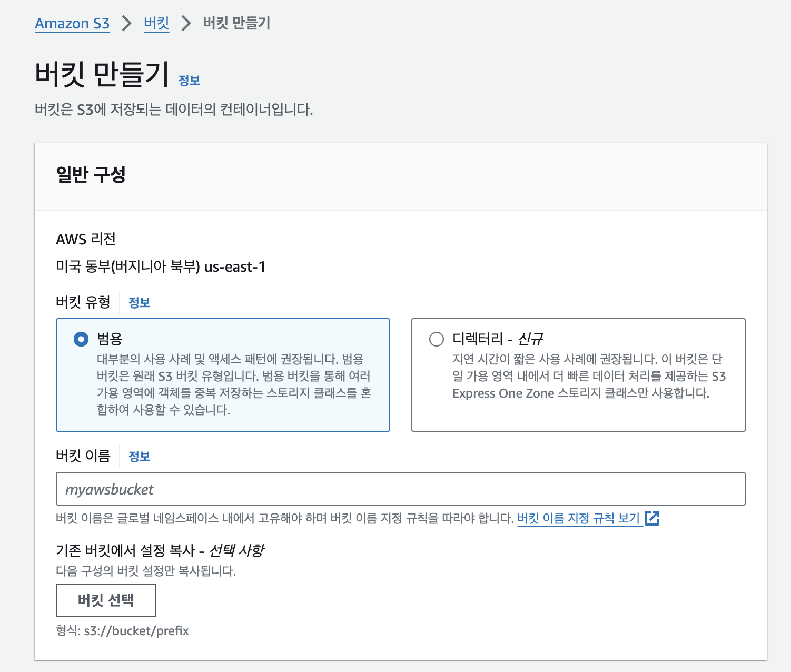This screenshot has width=791, height=672.
Task: Open the 정보 link beside the page title
Action: tap(190, 81)
